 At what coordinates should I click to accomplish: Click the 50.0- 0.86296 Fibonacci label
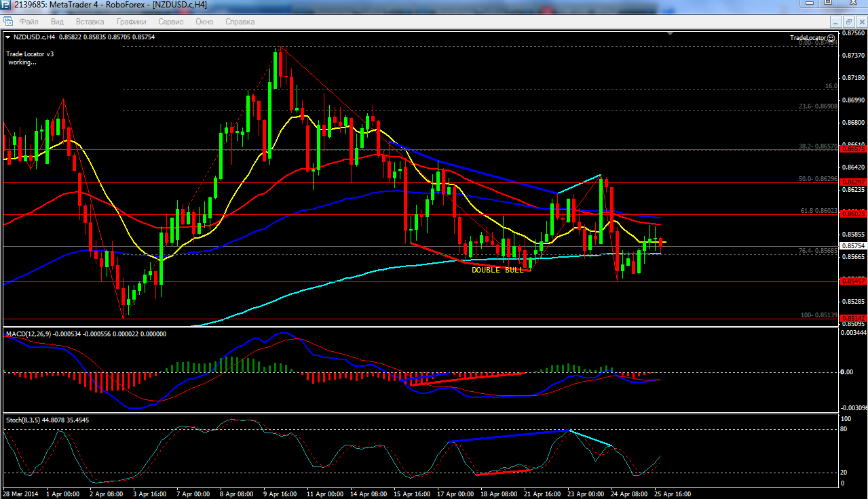(x=816, y=179)
